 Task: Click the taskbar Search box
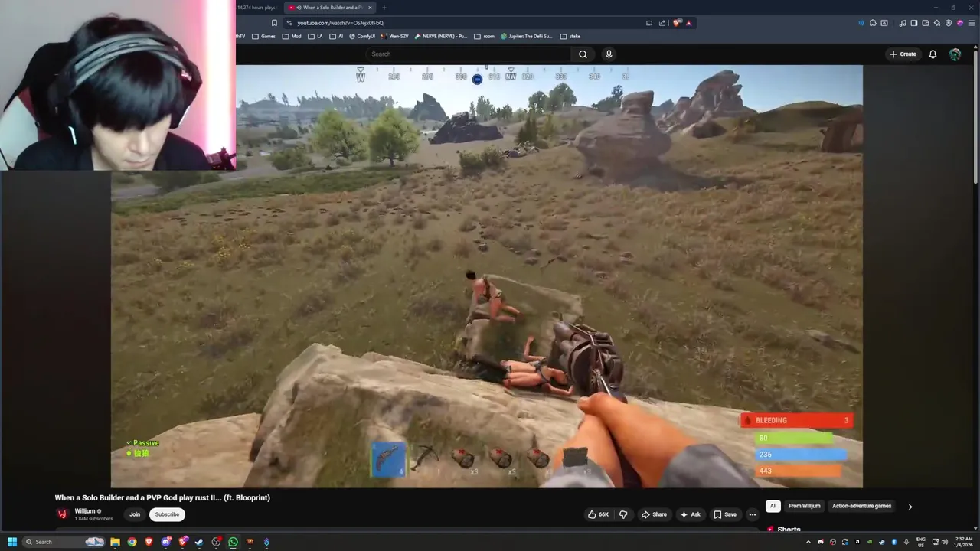point(64,542)
